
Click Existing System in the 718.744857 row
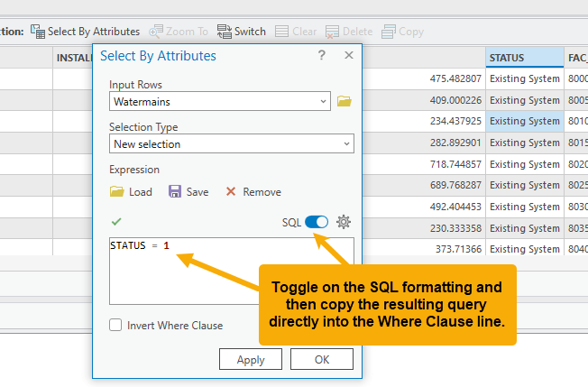click(x=525, y=164)
